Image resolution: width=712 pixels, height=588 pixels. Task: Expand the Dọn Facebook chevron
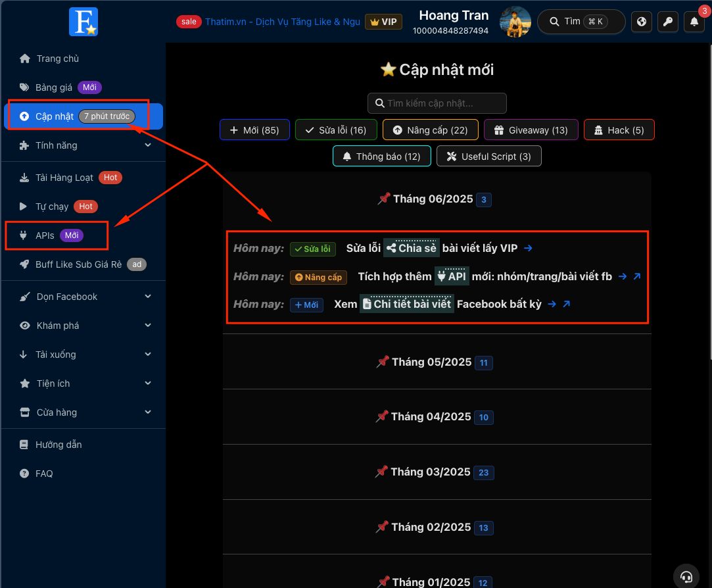coord(147,297)
